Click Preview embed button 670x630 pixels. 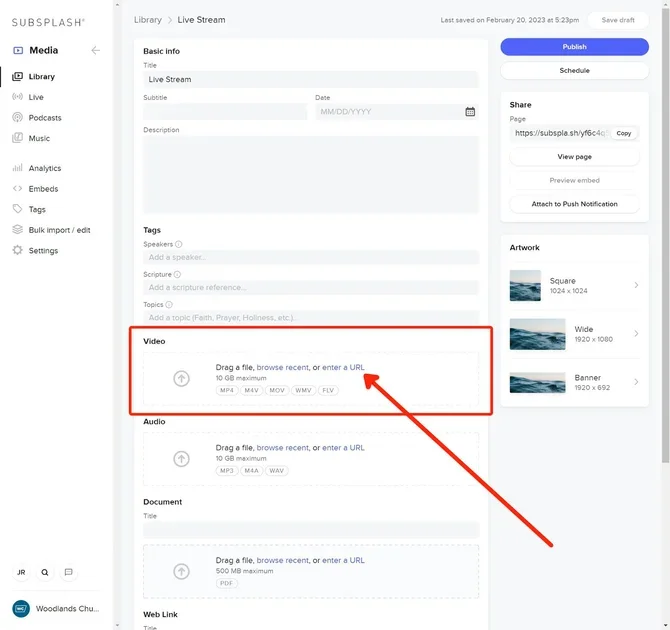pyautogui.click(x=574, y=180)
